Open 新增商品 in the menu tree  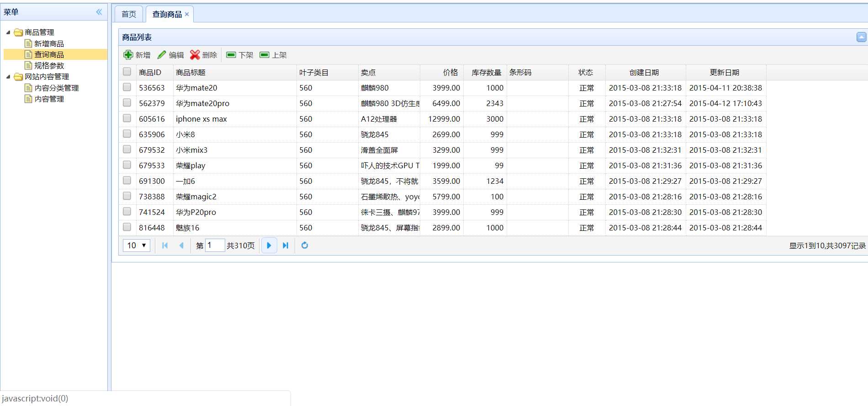point(49,43)
